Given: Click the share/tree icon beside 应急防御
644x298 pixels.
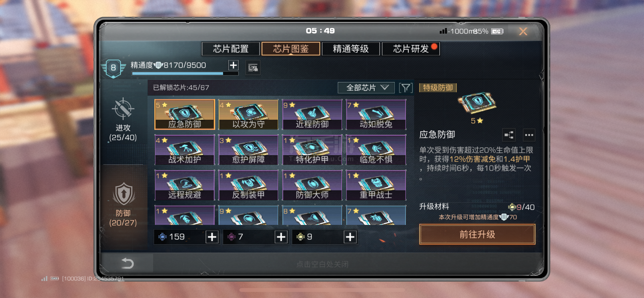Looking at the screenshot, I should click(509, 135).
